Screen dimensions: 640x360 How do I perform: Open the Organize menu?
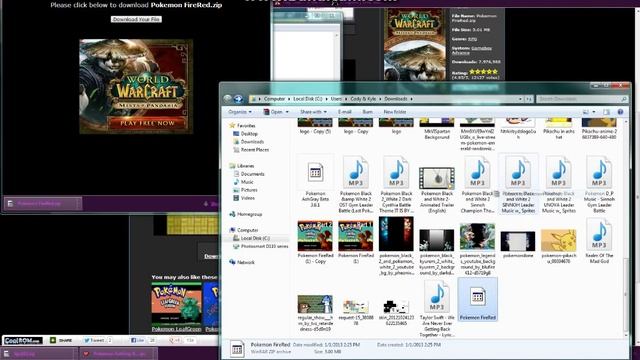click(x=240, y=112)
